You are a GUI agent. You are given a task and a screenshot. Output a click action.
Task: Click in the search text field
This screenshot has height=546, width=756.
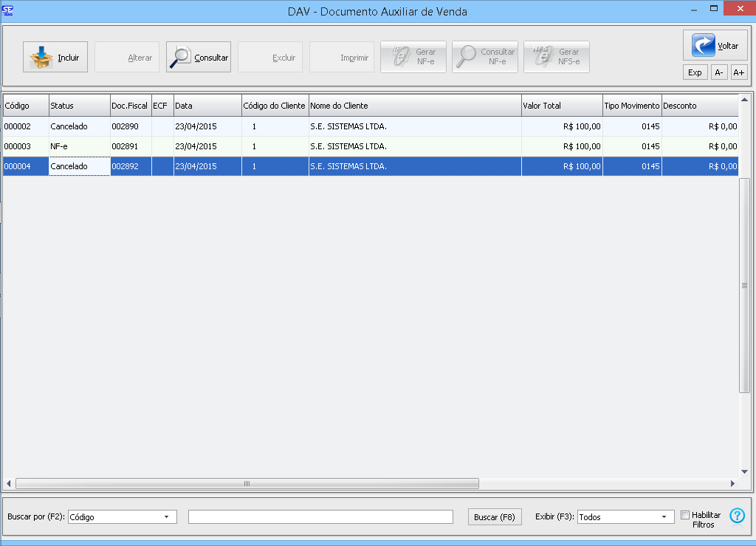[320, 517]
